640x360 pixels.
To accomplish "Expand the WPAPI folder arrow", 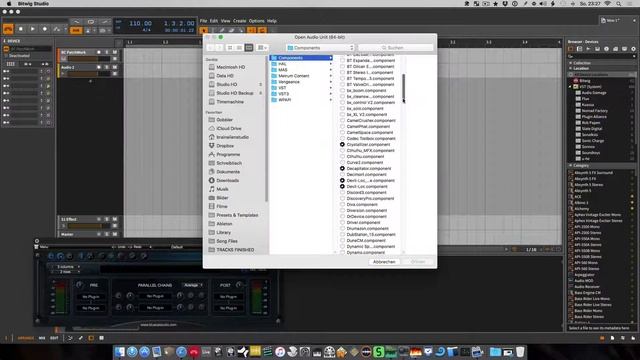I will (x=331, y=100).
